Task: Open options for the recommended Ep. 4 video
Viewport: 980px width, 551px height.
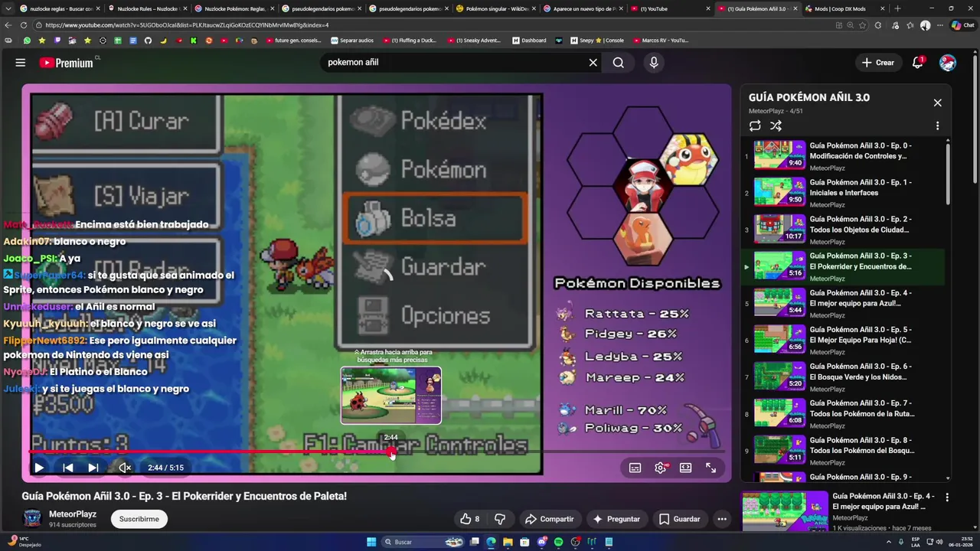Action: [947, 497]
